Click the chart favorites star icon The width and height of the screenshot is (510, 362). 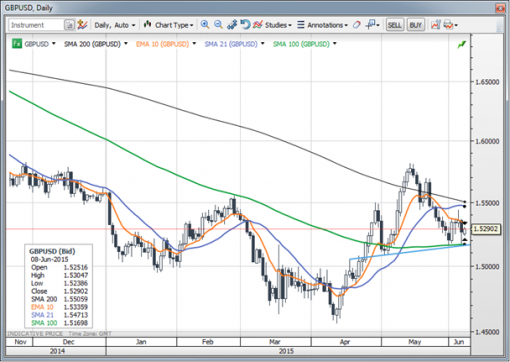click(82, 25)
